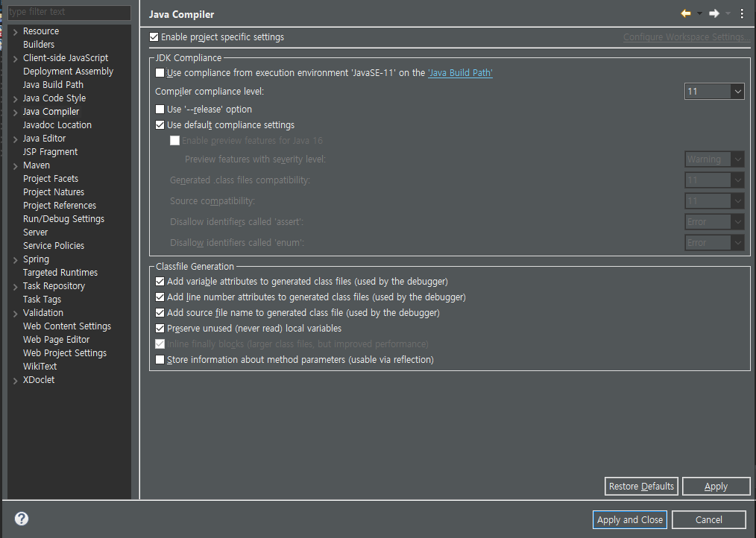Open the view menu (three dots)
Image resolution: width=756 pixels, height=538 pixels.
742,13
